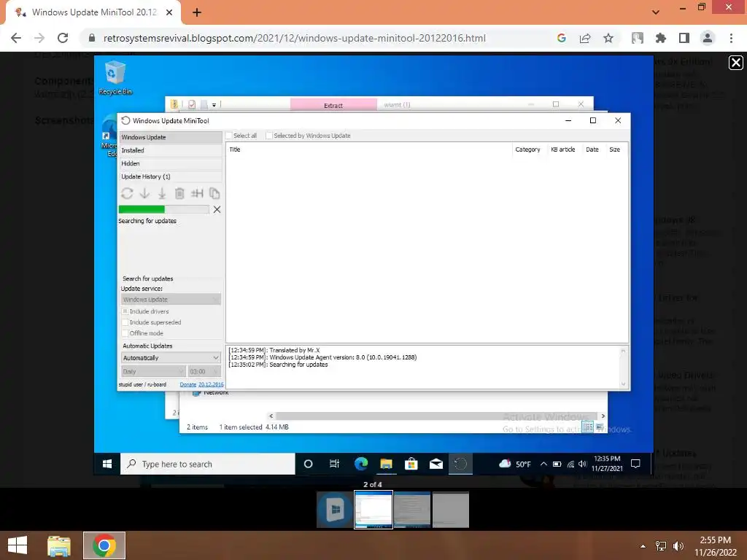The image size is (747, 560).
Task: Click the Explorer window horizontal scrollbar
Action: point(436,416)
